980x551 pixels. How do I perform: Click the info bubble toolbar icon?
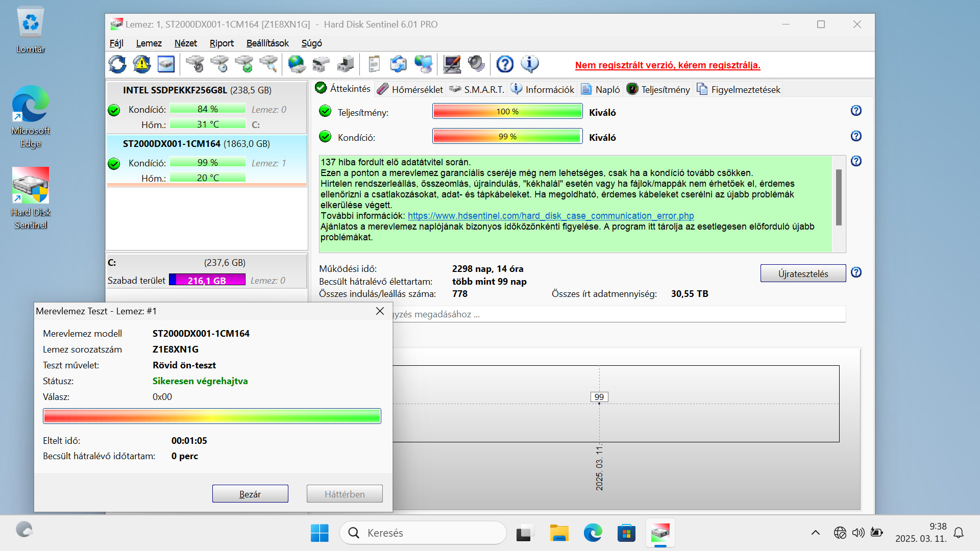(529, 64)
